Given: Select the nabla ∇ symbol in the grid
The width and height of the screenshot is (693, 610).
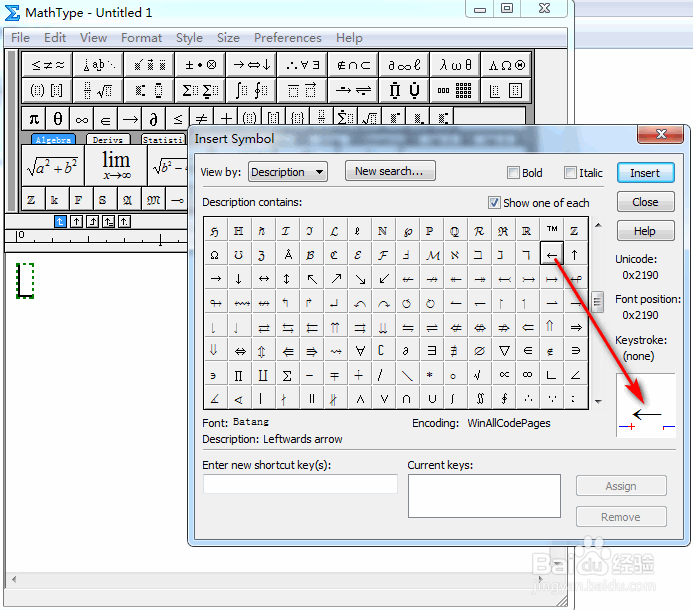Looking at the screenshot, I should pyautogui.click(x=503, y=351).
